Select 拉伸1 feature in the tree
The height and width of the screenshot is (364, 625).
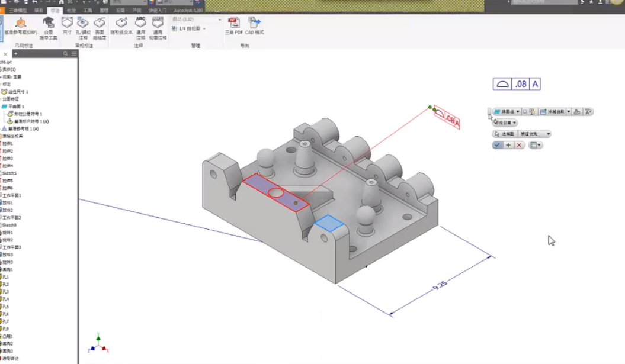[x=8, y=143]
